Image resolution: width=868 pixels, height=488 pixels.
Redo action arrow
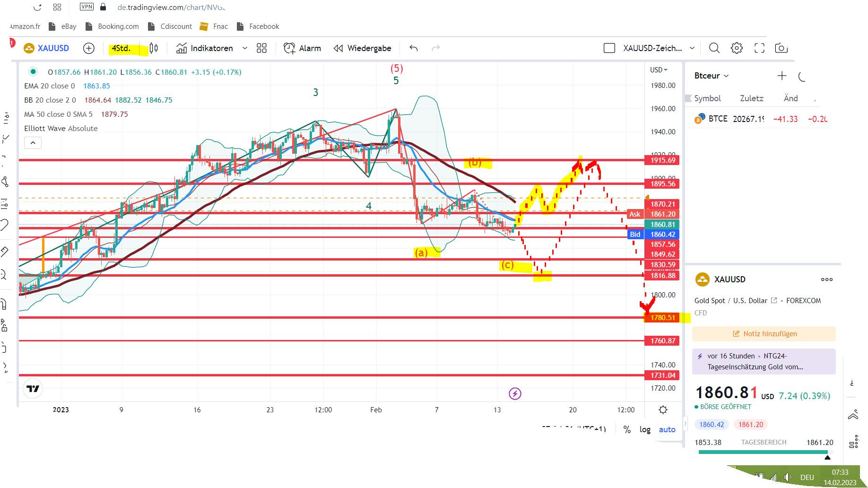pyautogui.click(x=436, y=48)
